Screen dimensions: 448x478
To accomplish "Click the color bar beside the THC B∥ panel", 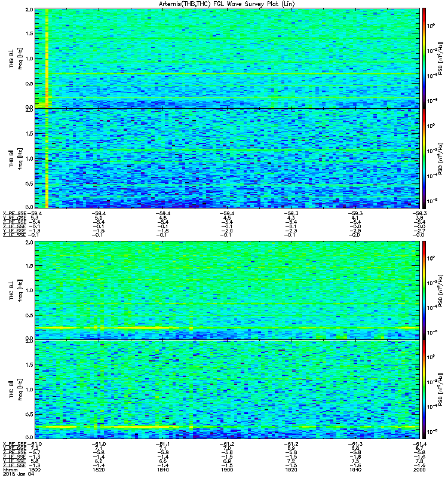I will point(424,390).
